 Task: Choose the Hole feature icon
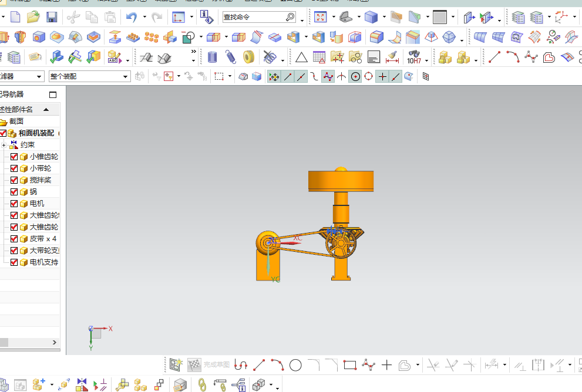click(x=39, y=37)
